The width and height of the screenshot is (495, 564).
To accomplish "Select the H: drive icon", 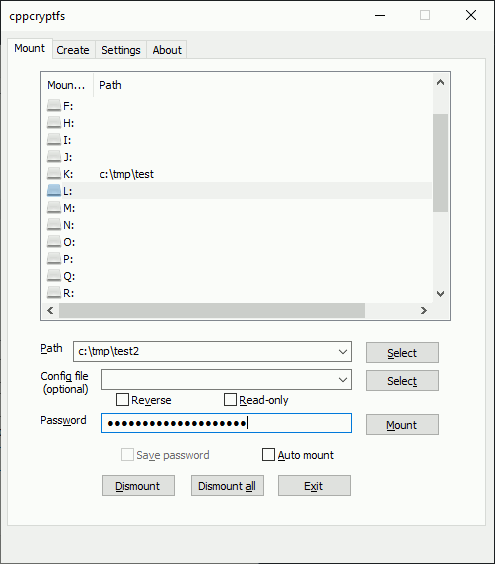I will click(54, 123).
